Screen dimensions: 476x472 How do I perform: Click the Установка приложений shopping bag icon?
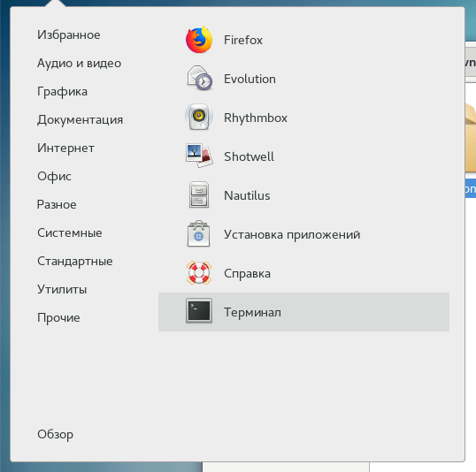click(x=199, y=234)
